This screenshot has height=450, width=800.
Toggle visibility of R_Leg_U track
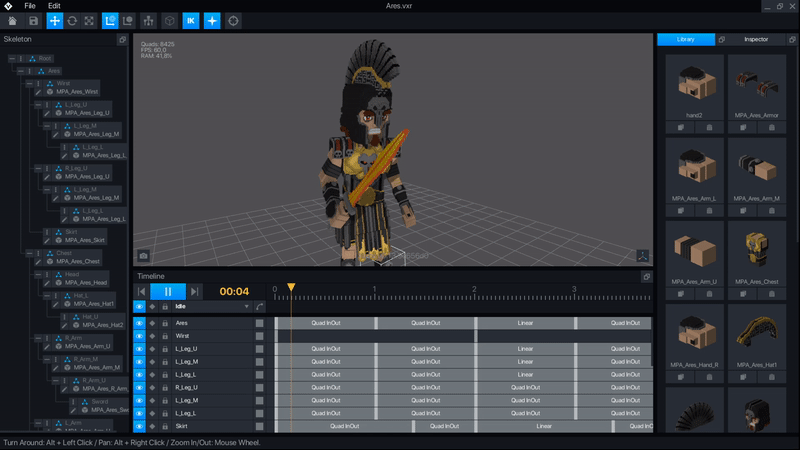point(139,388)
